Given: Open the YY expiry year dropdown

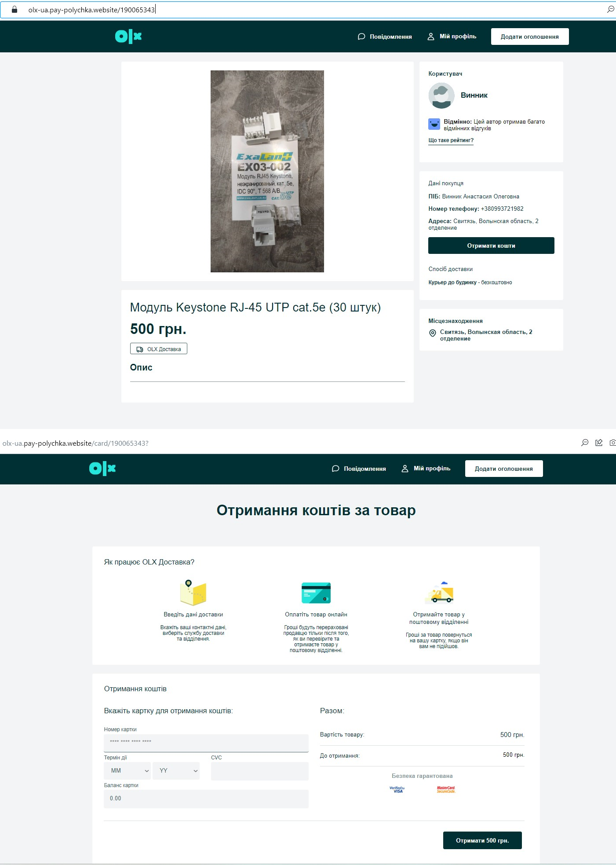Looking at the screenshot, I should coord(176,771).
